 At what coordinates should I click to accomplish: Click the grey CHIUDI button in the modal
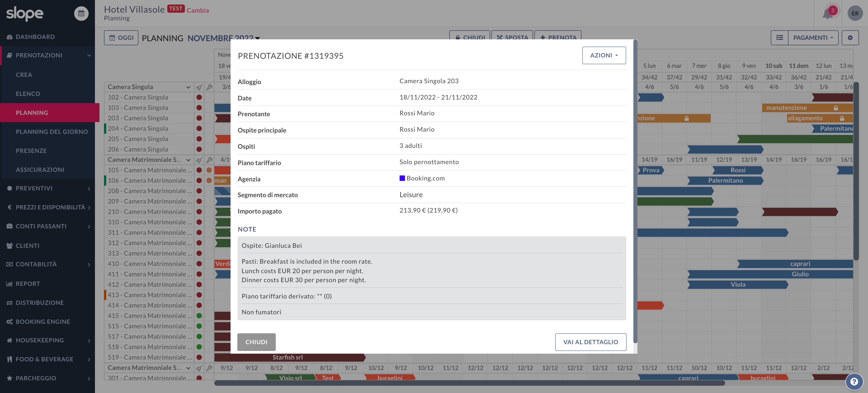point(256,342)
